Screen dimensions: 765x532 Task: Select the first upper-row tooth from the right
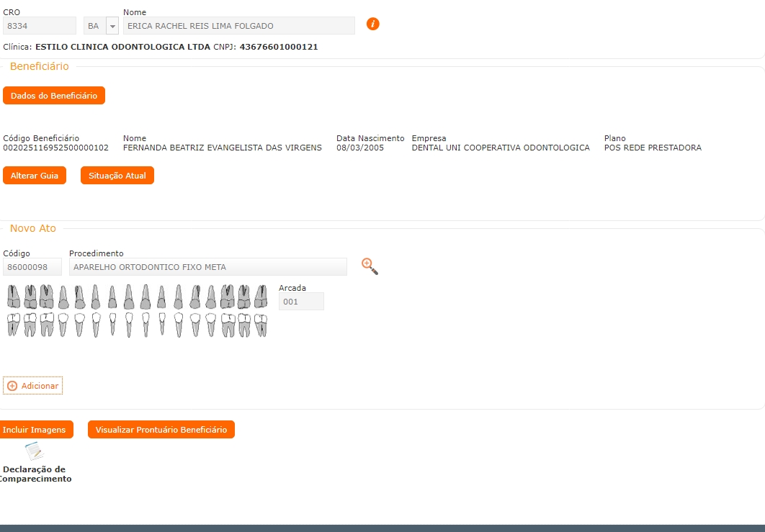click(x=261, y=297)
